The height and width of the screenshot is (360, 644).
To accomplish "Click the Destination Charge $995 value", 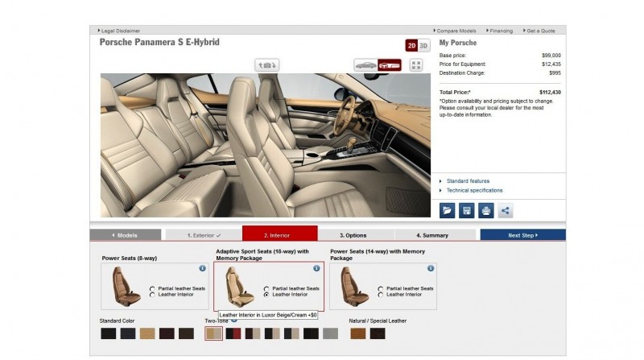I will 555,72.
